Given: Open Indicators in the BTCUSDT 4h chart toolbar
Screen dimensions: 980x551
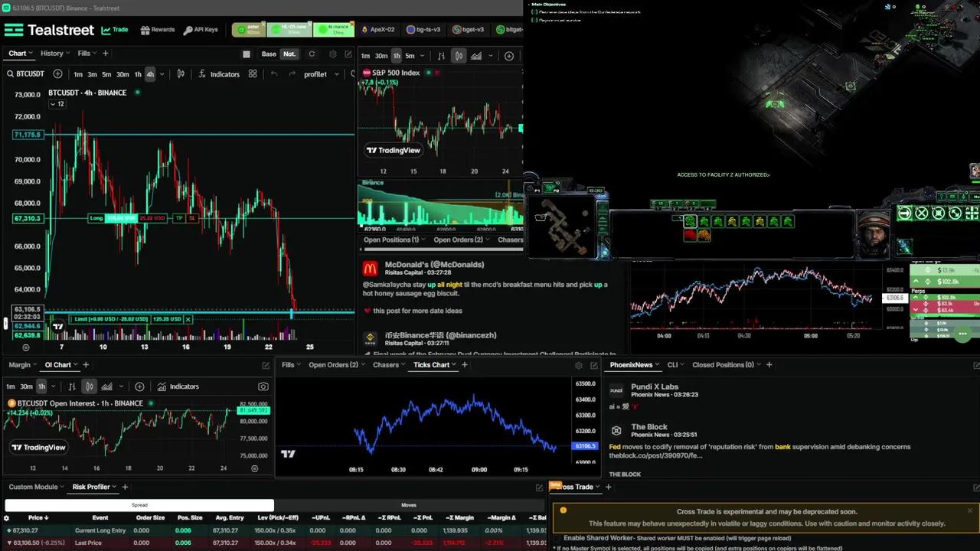Looking at the screenshot, I should [x=219, y=74].
